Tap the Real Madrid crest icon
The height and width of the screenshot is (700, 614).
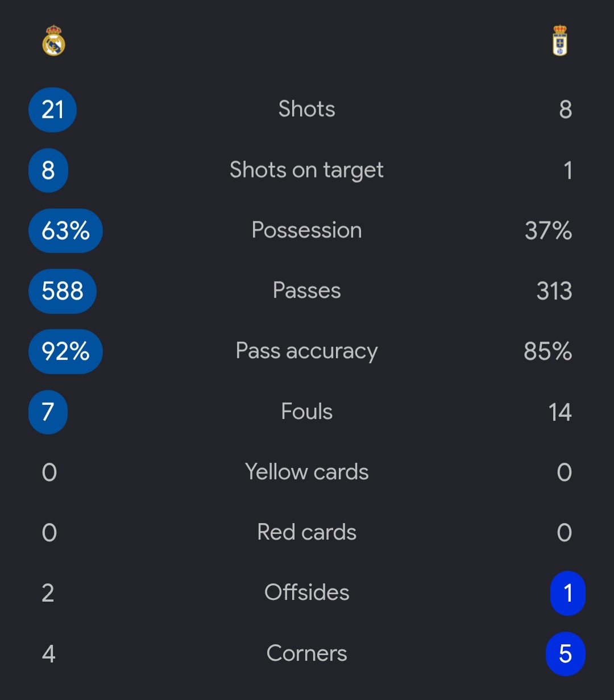54,40
